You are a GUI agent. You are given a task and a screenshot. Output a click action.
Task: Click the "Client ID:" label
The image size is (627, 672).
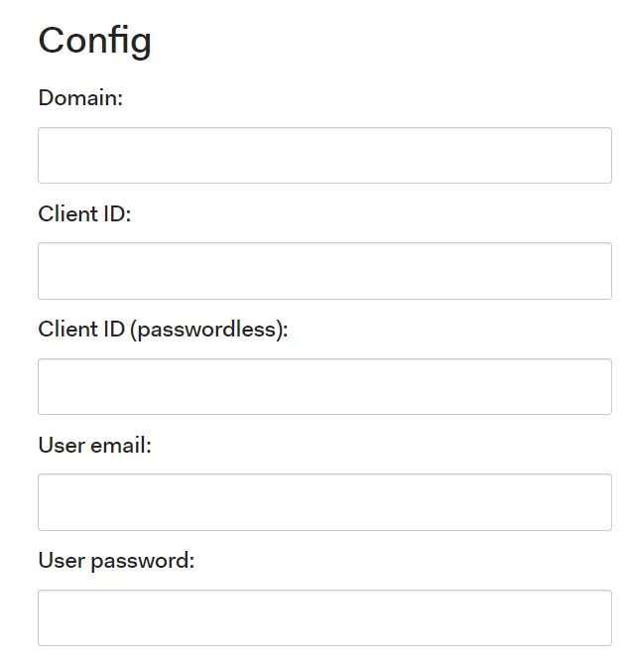coord(84,213)
